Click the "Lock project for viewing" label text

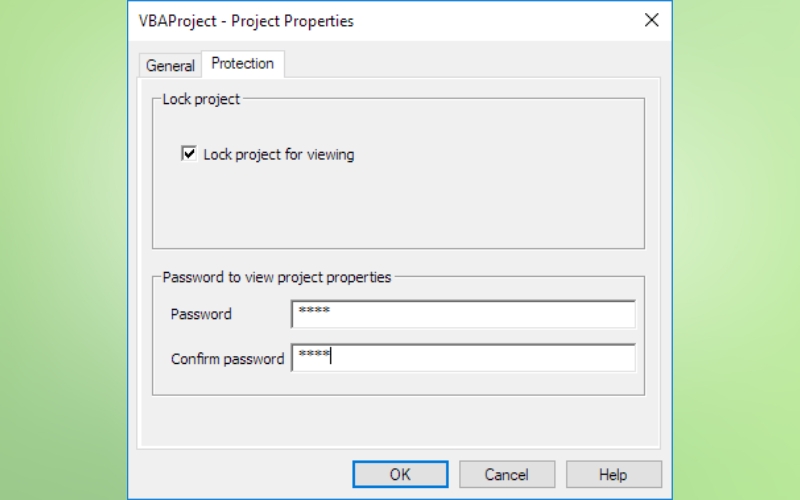coord(278,155)
